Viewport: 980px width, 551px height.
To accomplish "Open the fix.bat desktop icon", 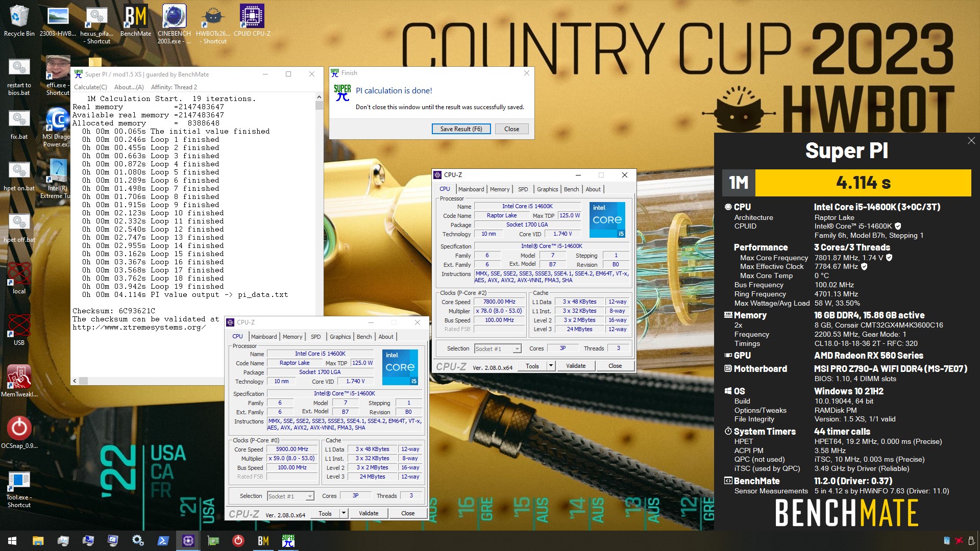I will pos(19,125).
